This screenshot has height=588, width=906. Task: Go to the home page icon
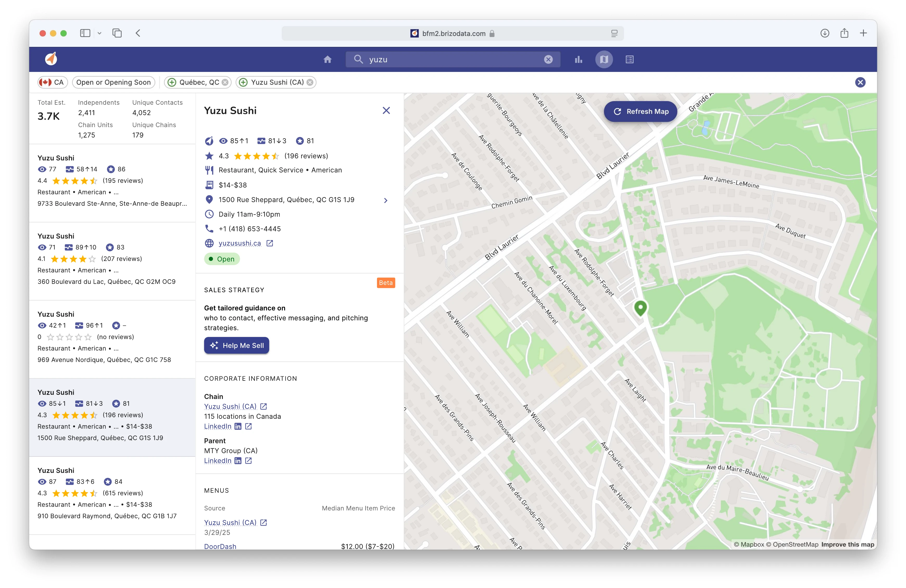(327, 59)
